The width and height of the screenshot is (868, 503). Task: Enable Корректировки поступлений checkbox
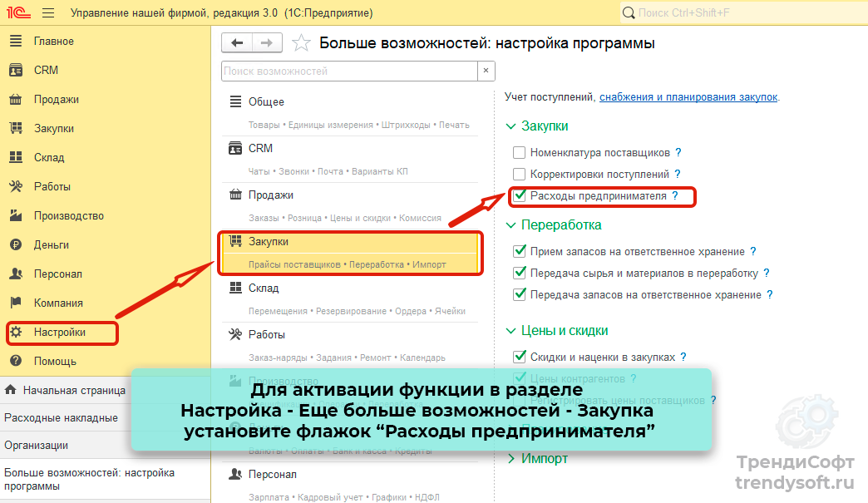coord(520,175)
